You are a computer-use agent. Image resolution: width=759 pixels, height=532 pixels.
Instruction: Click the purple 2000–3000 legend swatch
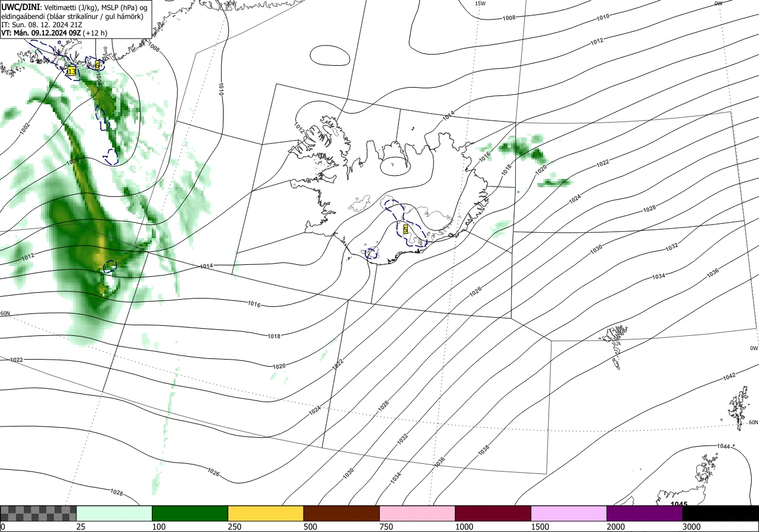(x=645, y=513)
